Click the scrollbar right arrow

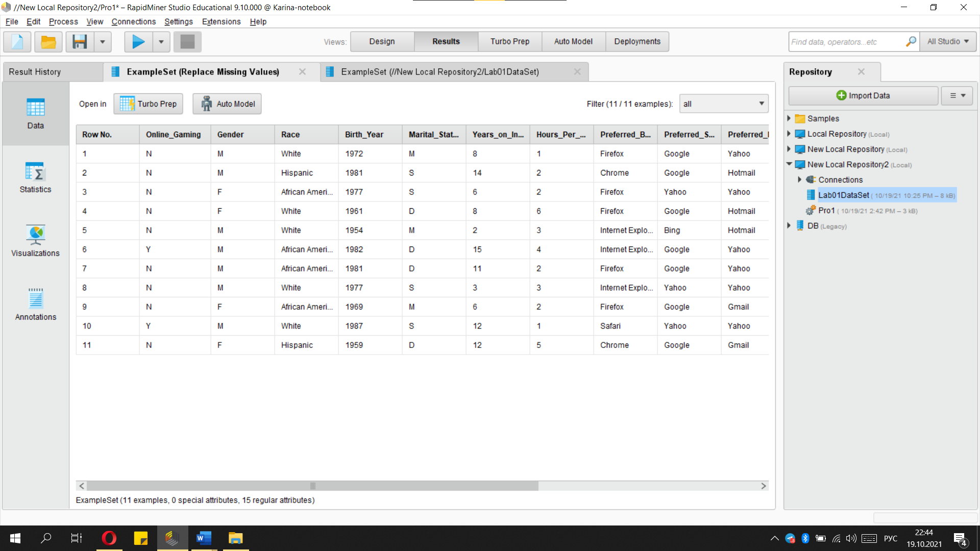[764, 486]
